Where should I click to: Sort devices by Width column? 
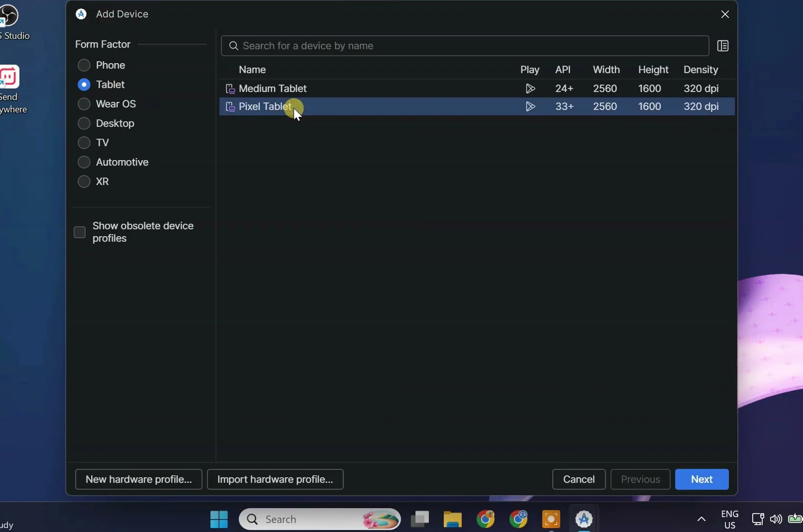tap(606, 70)
